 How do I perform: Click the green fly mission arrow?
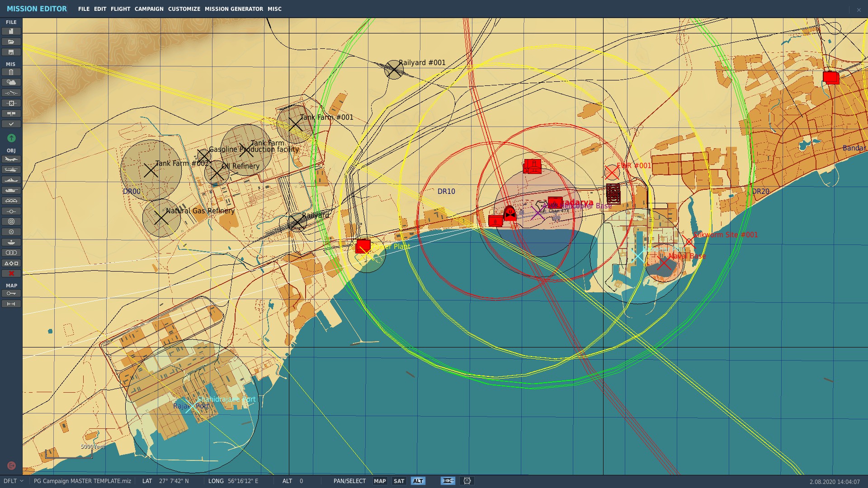[x=11, y=138]
